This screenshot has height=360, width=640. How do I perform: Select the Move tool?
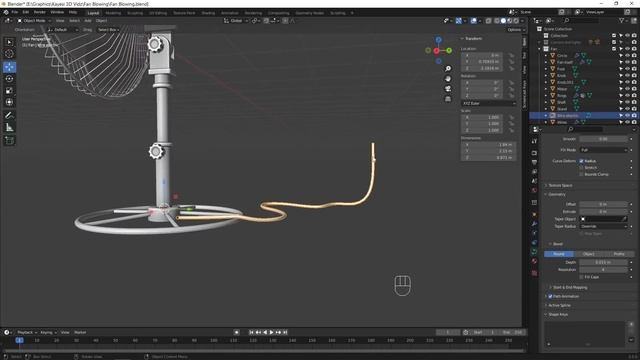[x=9, y=67]
